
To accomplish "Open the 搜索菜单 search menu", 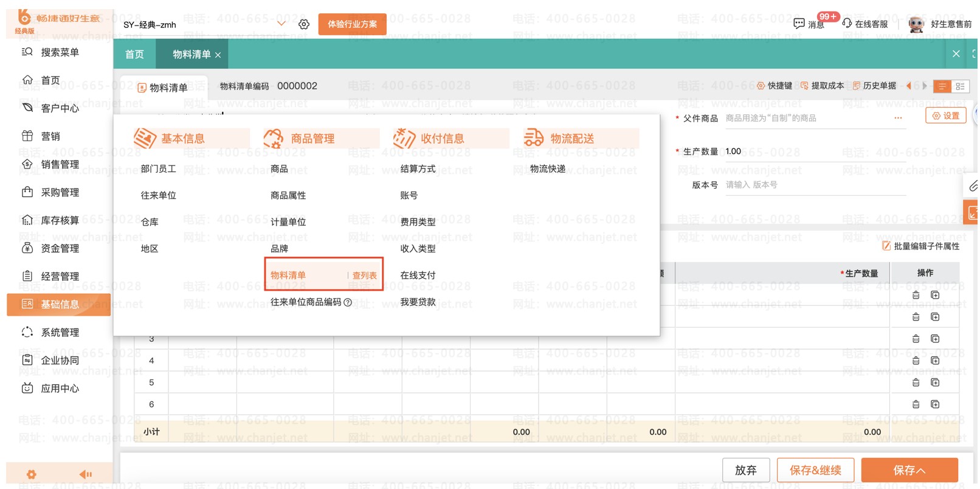I will tap(51, 52).
